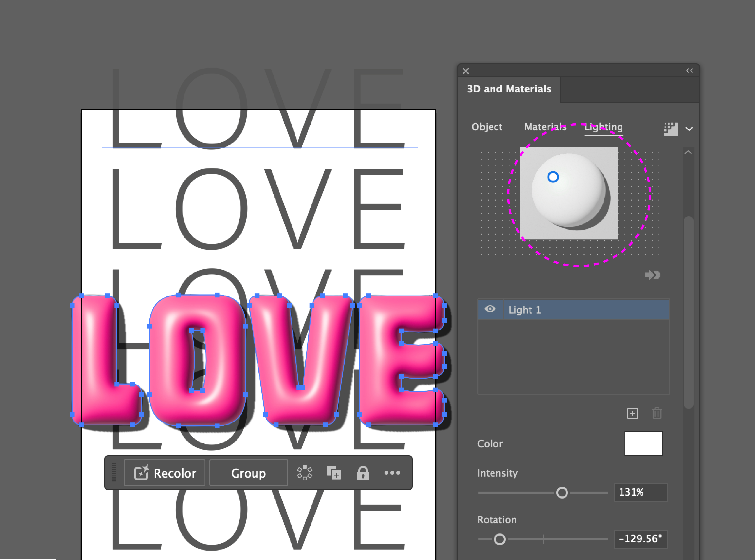
Task: Click the render settings icon
Action: (x=671, y=129)
